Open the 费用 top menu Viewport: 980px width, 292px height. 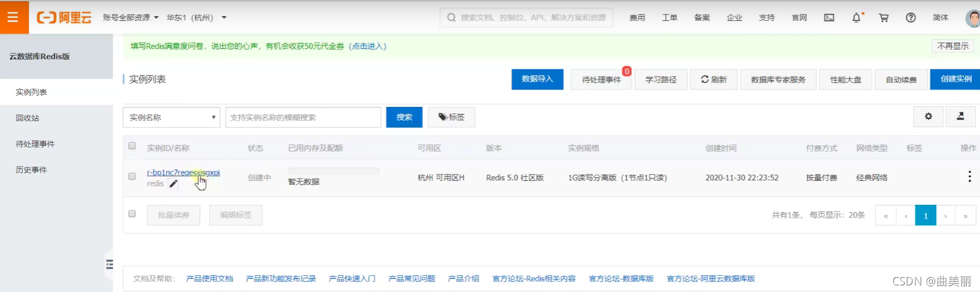coord(637,17)
